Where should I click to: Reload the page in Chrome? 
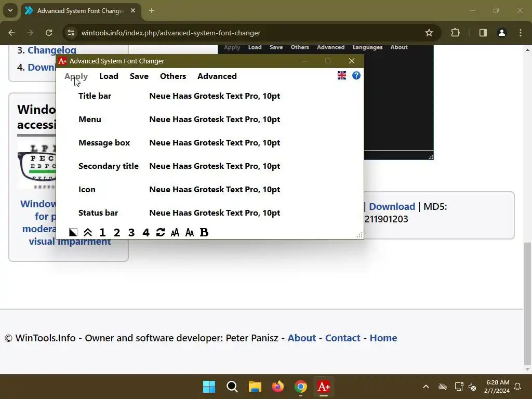tap(49, 33)
